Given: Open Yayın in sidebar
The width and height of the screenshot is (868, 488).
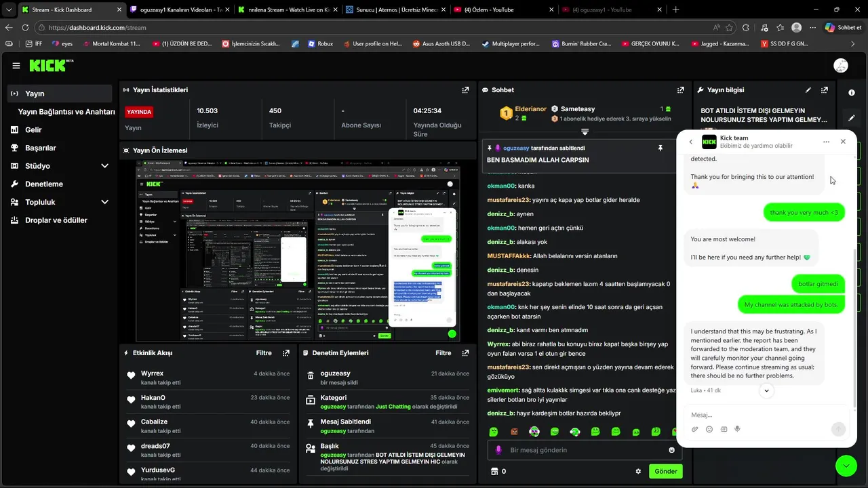Looking at the screenshot, I should click(60, 94).
